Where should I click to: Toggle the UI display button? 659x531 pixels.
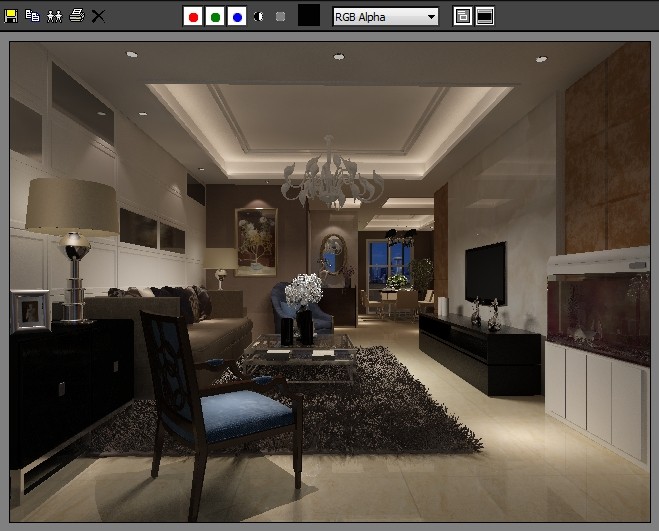(485, 16)
